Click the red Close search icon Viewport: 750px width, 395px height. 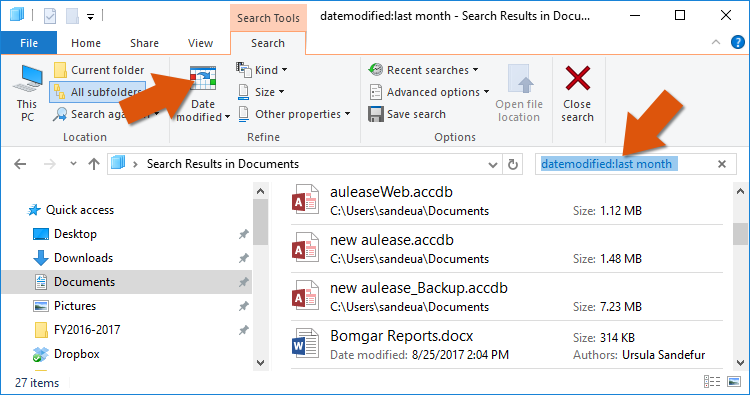(577, 78)
